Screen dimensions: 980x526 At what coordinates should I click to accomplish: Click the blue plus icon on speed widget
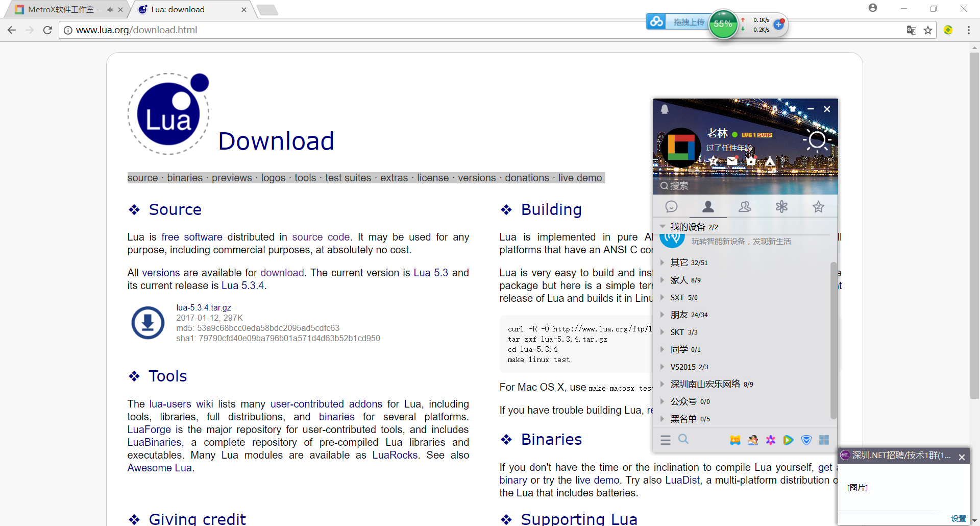[x=779, y=24]
